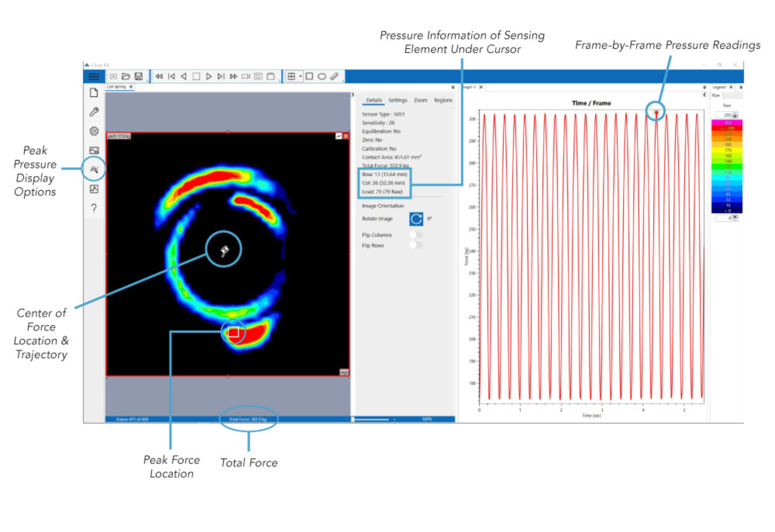Viewport: 775px width, 532px height.
Task: Save using the floppy disk icon
Action: pyautogui.click(x=139, y=76)
